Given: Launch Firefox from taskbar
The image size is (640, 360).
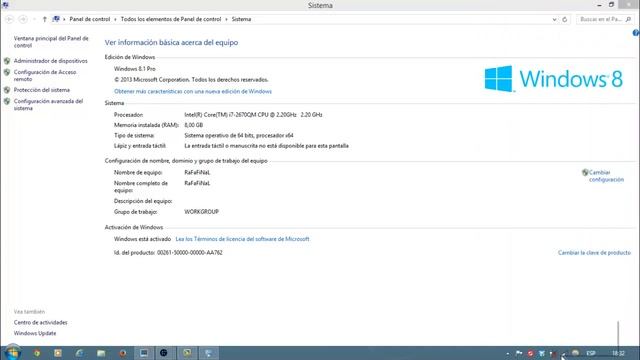Looking at the screenshot, I should tap(122, 353).
